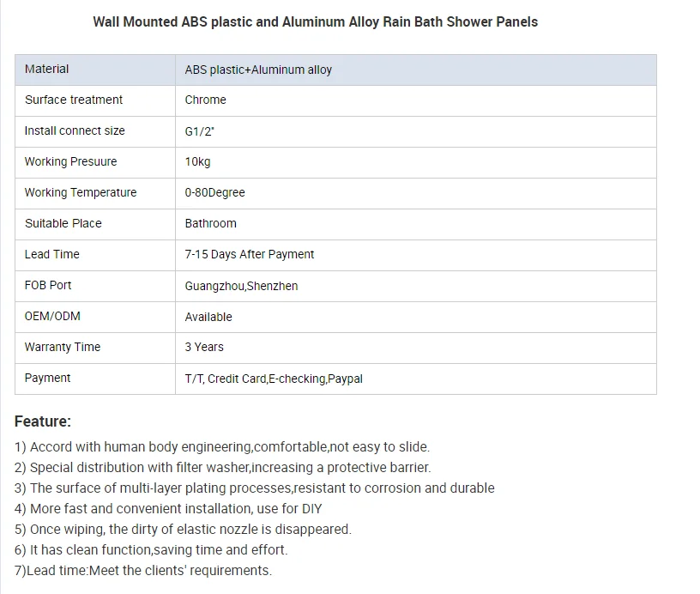Select the Surface treatment label cell

pyautogui.click(x=74, y=100)
